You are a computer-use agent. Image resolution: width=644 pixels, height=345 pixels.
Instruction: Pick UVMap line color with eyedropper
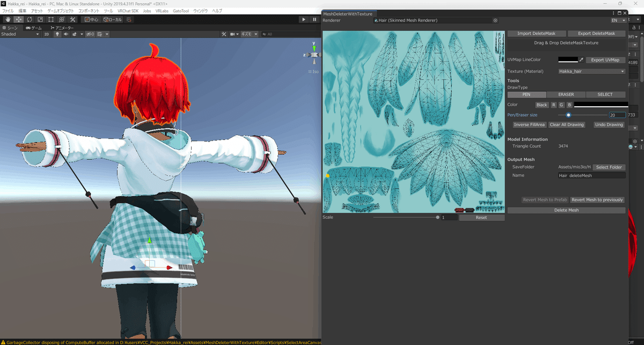(581, 60)
